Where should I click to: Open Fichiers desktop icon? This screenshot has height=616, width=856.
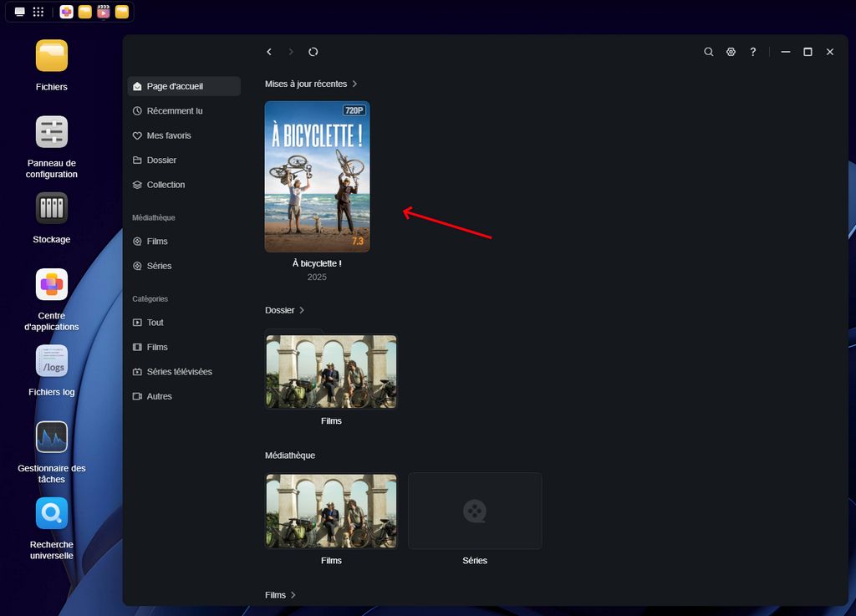coord(52,56)
